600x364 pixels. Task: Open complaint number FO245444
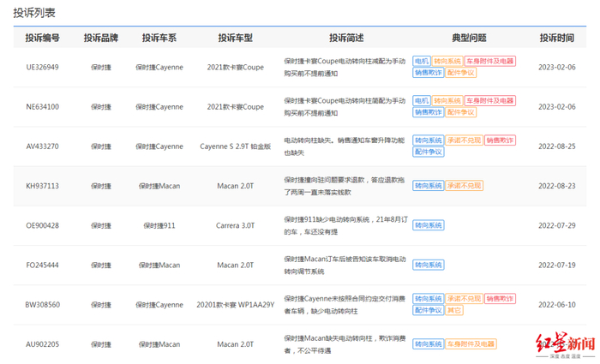pos(43,266)
